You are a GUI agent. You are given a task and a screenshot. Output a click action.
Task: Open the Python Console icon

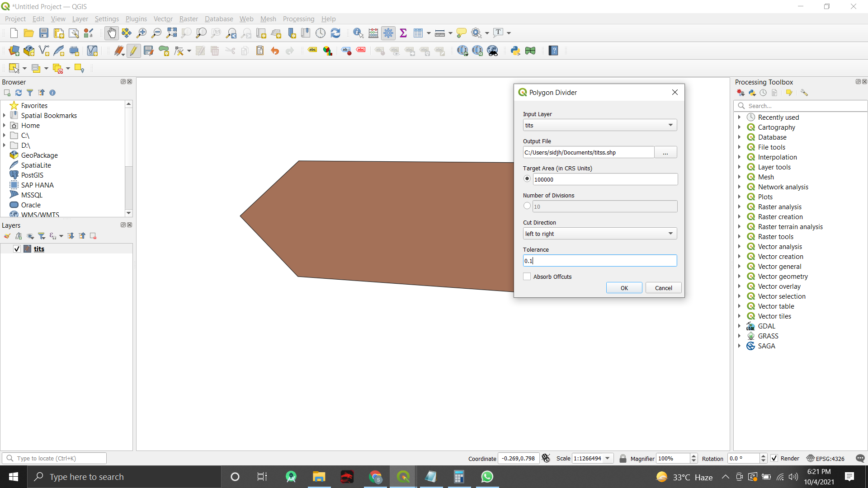coord(515,51)
